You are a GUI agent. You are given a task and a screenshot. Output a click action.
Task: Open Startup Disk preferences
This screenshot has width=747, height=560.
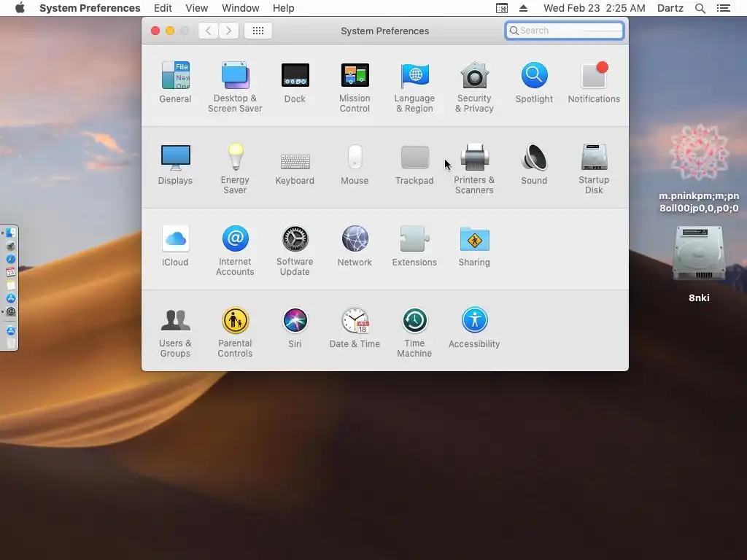tap(594, 169)
